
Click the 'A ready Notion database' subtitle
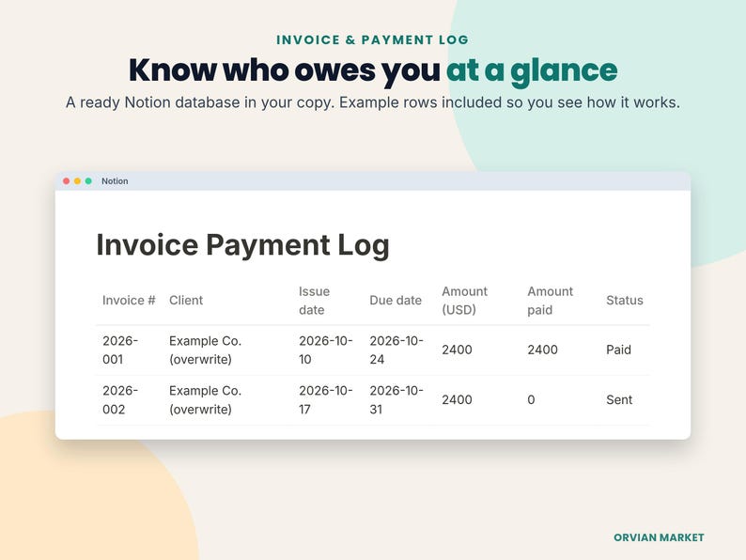[372, 102]
